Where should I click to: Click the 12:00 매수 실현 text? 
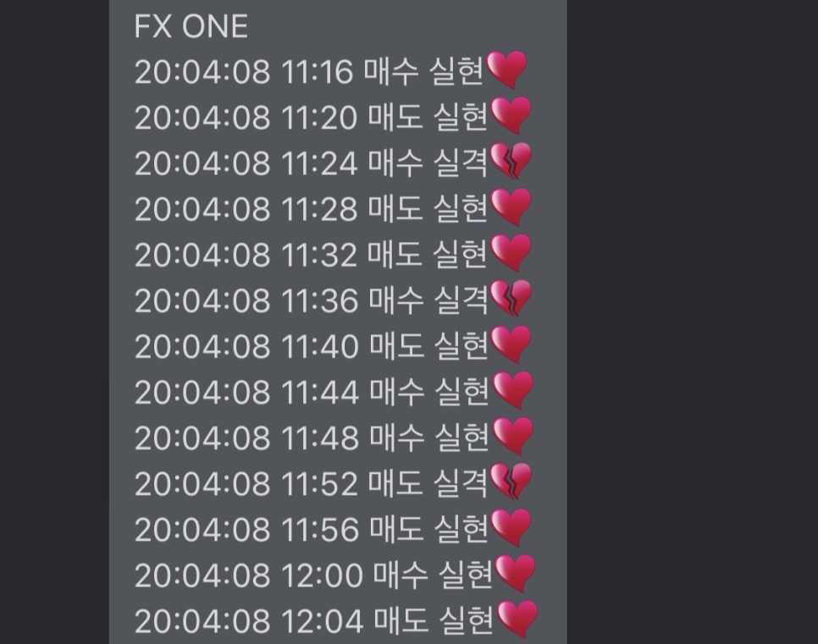[x=387, y=575]
